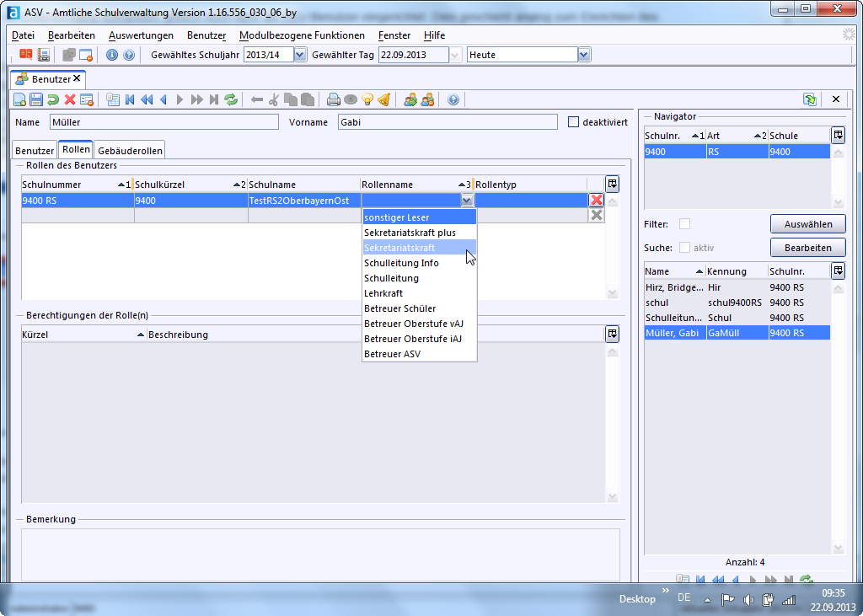The image size is (863, 616).
Task: Click the green navigator toggle icon at top right
Action: [x=810, y=99]
